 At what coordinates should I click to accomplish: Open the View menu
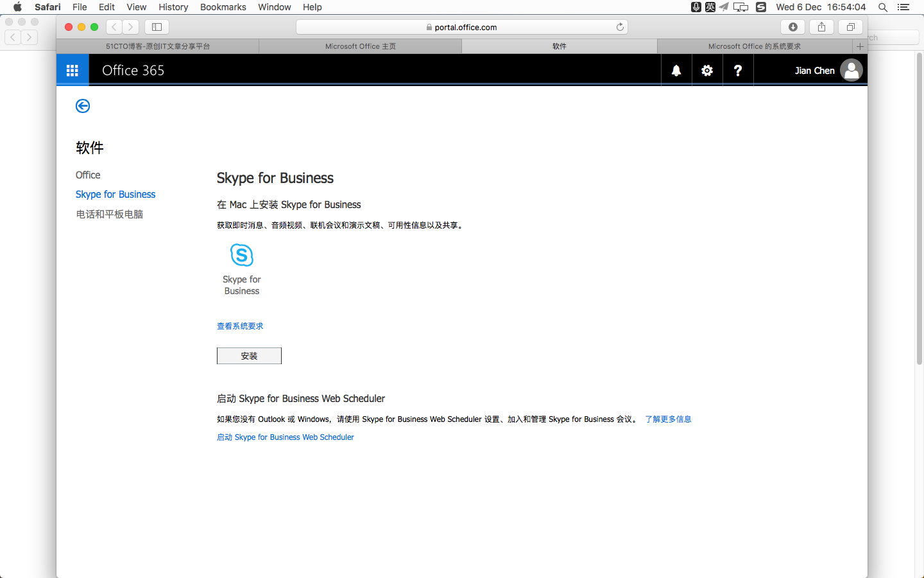click(x=137, y=7)
